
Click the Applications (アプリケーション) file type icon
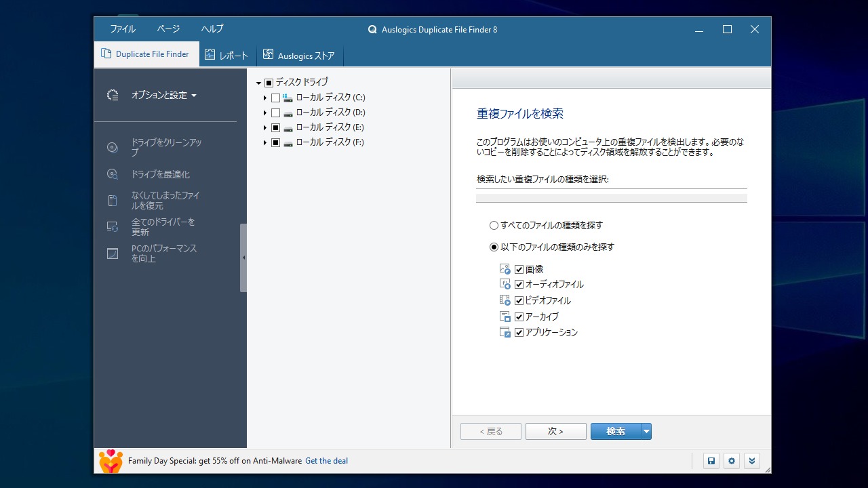(505, 332)
